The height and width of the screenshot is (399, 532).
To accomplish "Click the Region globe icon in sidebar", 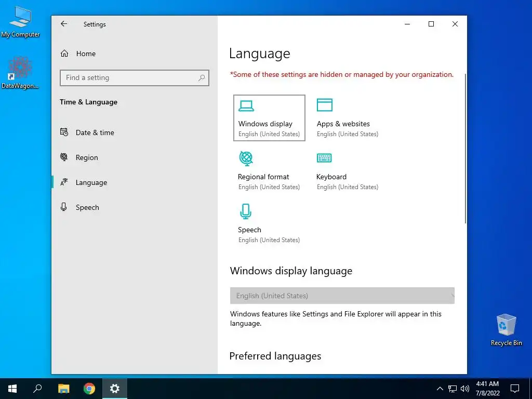I will [x=64, y=157].
